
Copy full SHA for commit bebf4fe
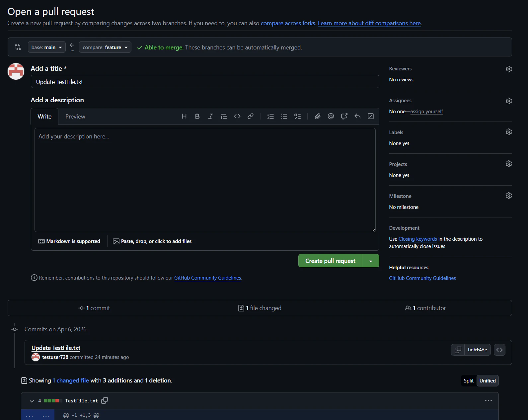(x=458, y=350)
